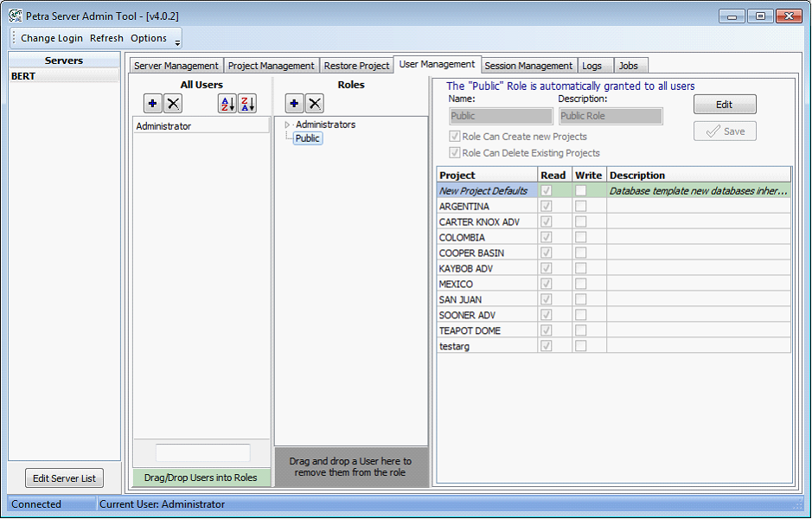Open the Options menu
Screen dimensions: 812x519
pyautogui.click(x=149, y=38)
